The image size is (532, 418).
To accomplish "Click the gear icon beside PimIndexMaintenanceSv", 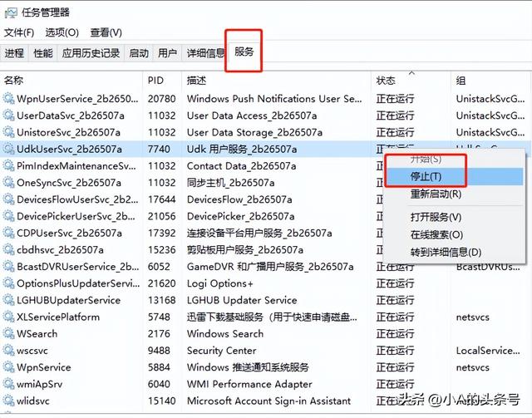I will pos(9,166).
